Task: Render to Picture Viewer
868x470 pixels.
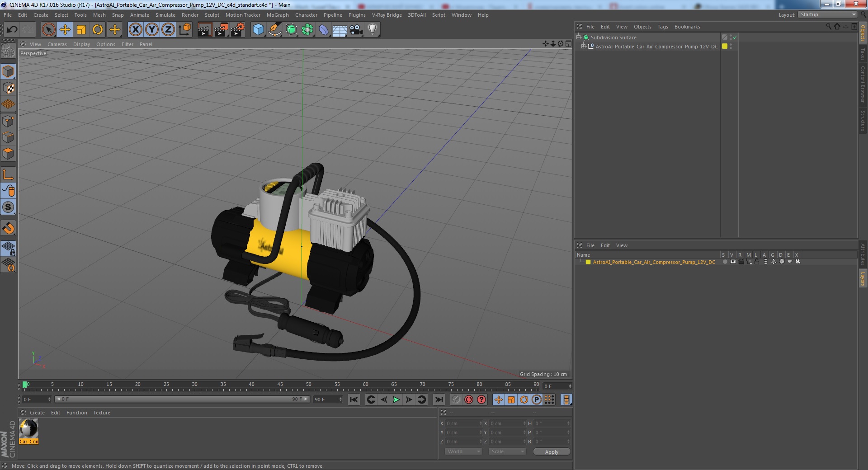Action: 221,30
